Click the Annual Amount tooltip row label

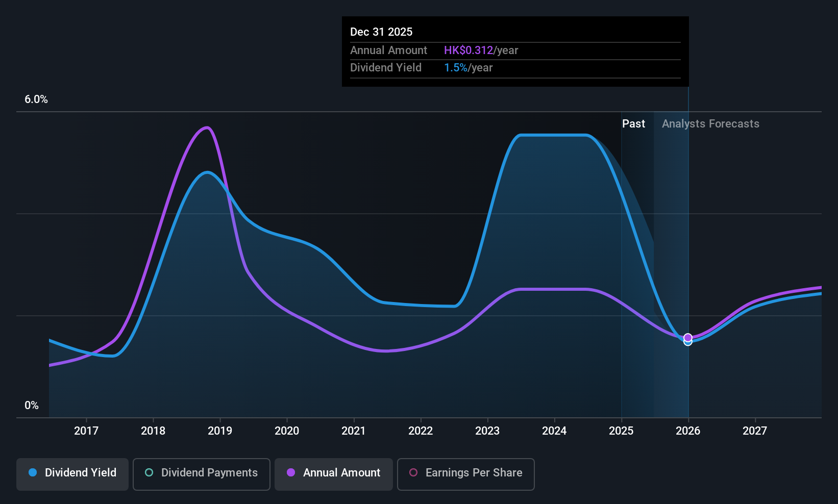(x=388, y=51)
